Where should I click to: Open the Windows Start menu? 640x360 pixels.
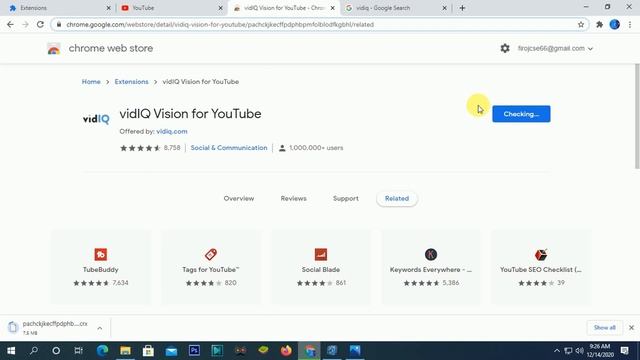(x=11, y=350)
